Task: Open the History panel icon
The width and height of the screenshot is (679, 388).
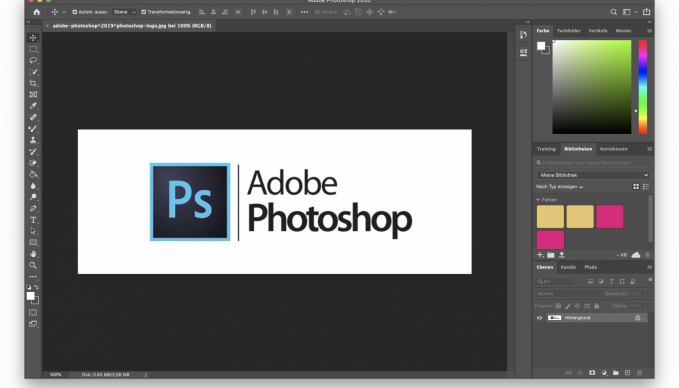Action: coord(524,35)
